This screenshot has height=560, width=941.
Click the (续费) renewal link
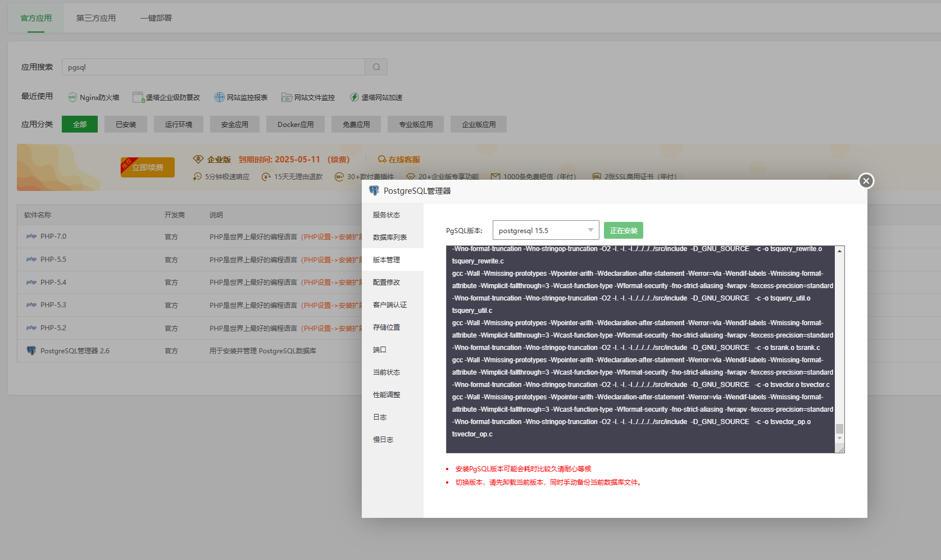coord(338,160)
